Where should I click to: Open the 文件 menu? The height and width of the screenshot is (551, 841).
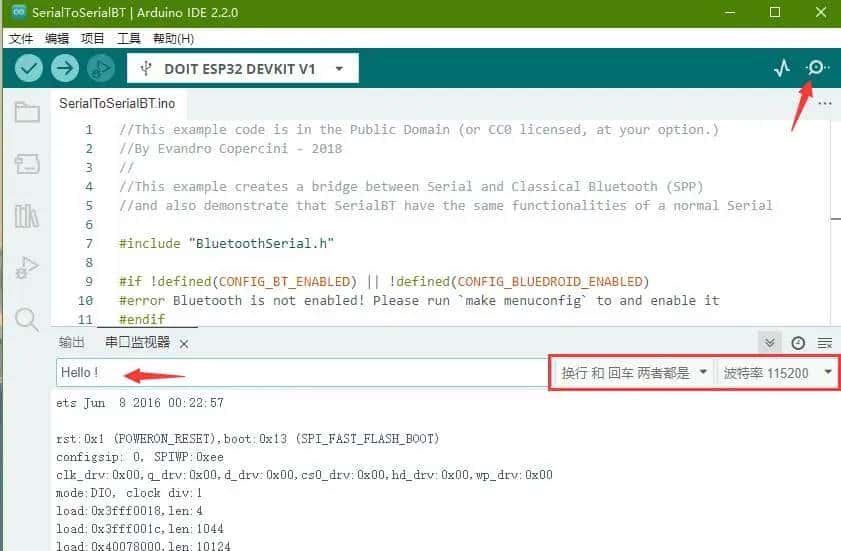[x=21, y=39]
